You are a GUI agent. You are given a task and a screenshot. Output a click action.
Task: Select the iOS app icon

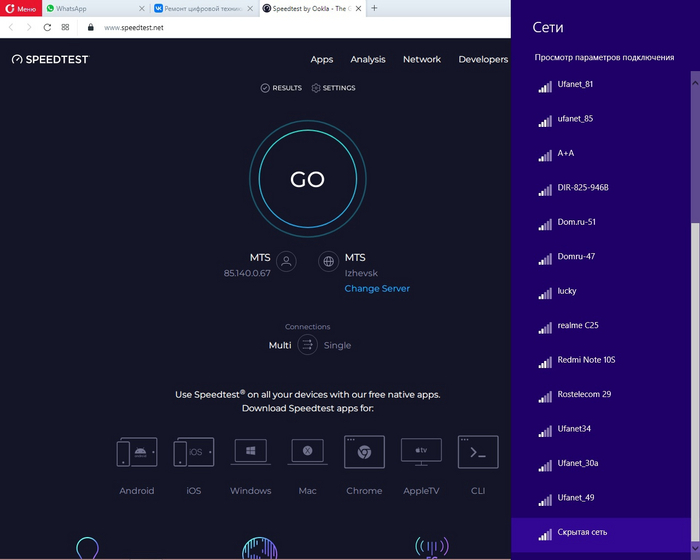click(194, 452)
